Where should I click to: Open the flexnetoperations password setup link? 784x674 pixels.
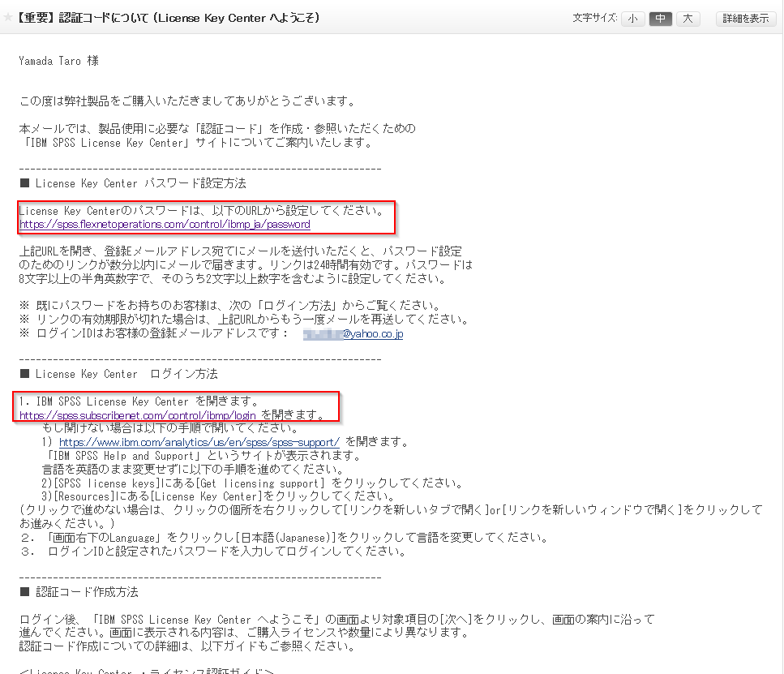pyautogui.click(x=165, y=224)
